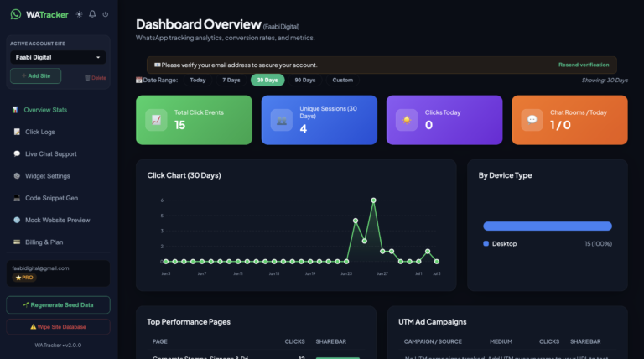The width and height of the screenshot is (644, 359).
Task: Click Resend verification link
Action: [x=584, y=65]
